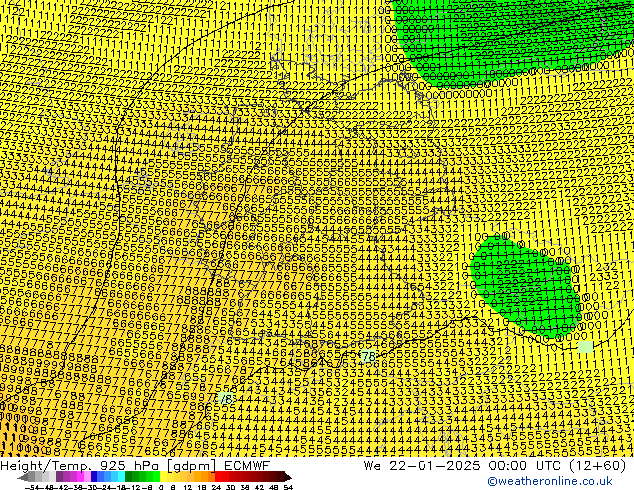The width and height of the screenshot is (634, 490).
Task: Click the legend value label '12'
Action: [x=188, y=488]
